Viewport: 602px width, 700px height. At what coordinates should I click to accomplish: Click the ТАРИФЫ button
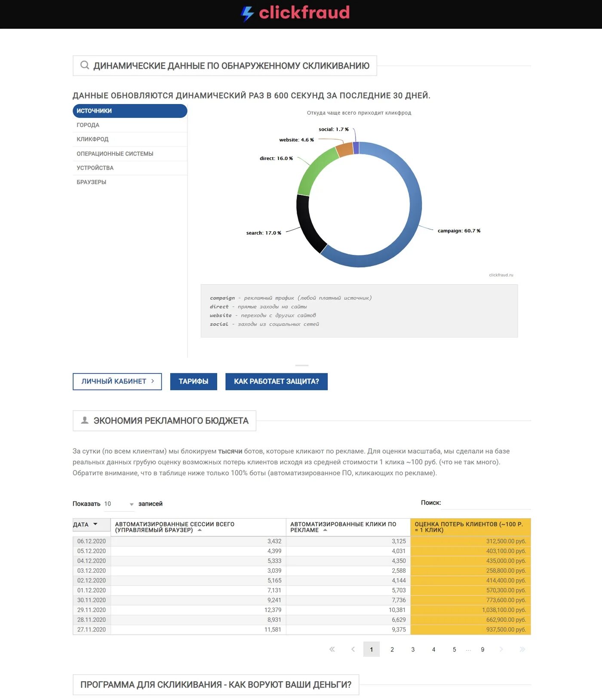pyautogui.click(x=193, y=381)
